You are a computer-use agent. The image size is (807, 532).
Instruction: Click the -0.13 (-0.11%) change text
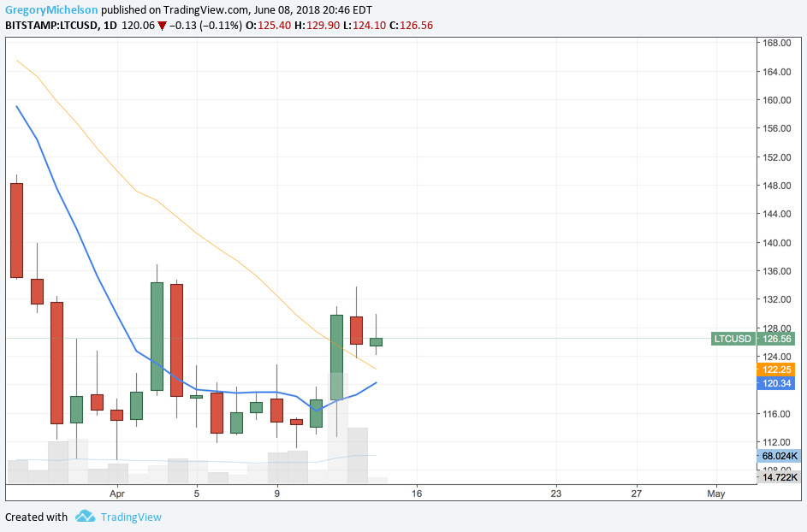point(205,25)
